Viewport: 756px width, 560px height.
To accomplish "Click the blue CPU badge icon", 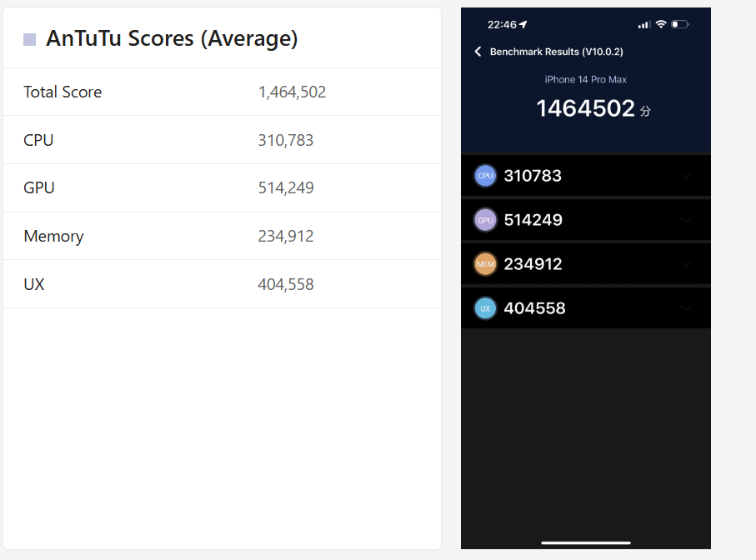I will pos(485,176).
